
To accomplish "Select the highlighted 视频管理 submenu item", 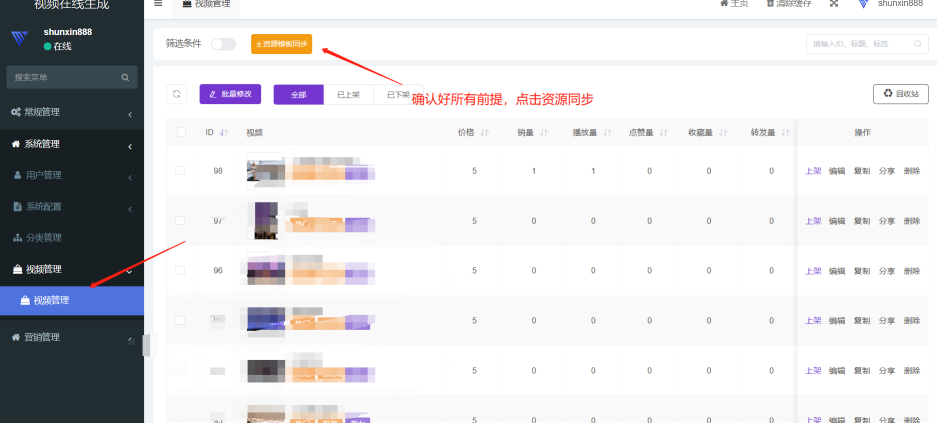I will coord(72,301).
